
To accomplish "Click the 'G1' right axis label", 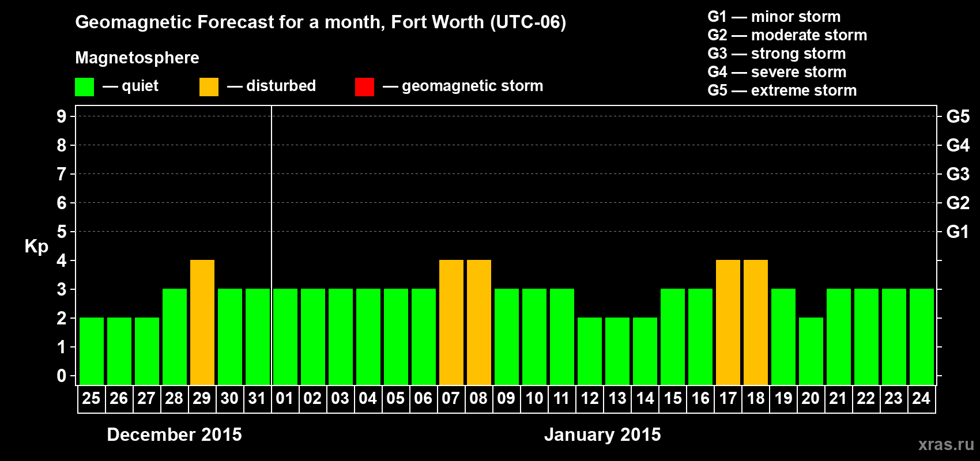I will coord(958,232).
